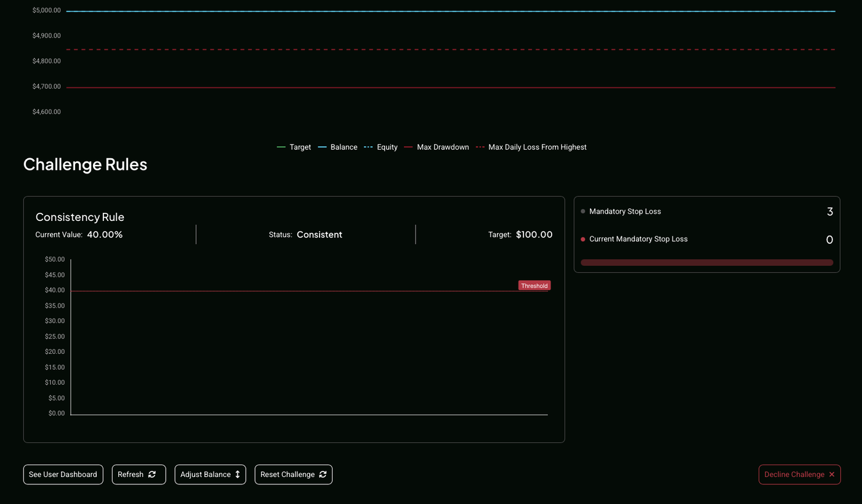
Task: Click the up-down arrow icon on Adjust Balance
Action: pyautogui.click(x=238, y=474)
